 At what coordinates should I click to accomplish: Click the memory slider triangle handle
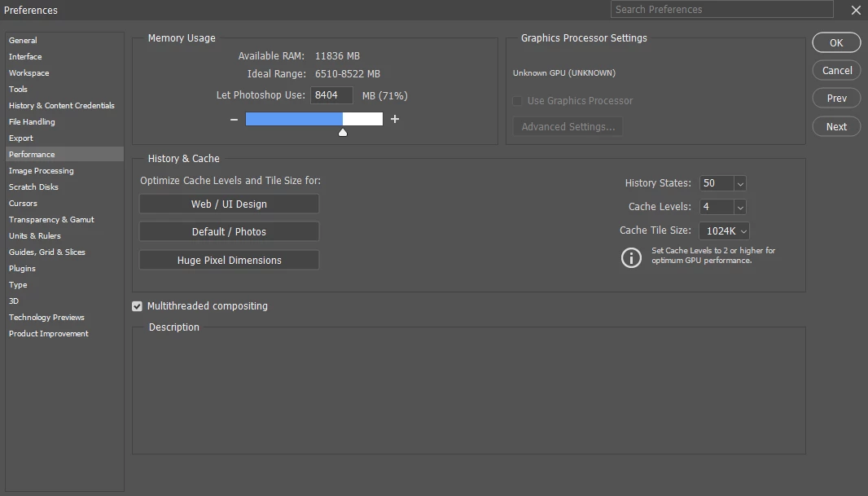(343, 132)
